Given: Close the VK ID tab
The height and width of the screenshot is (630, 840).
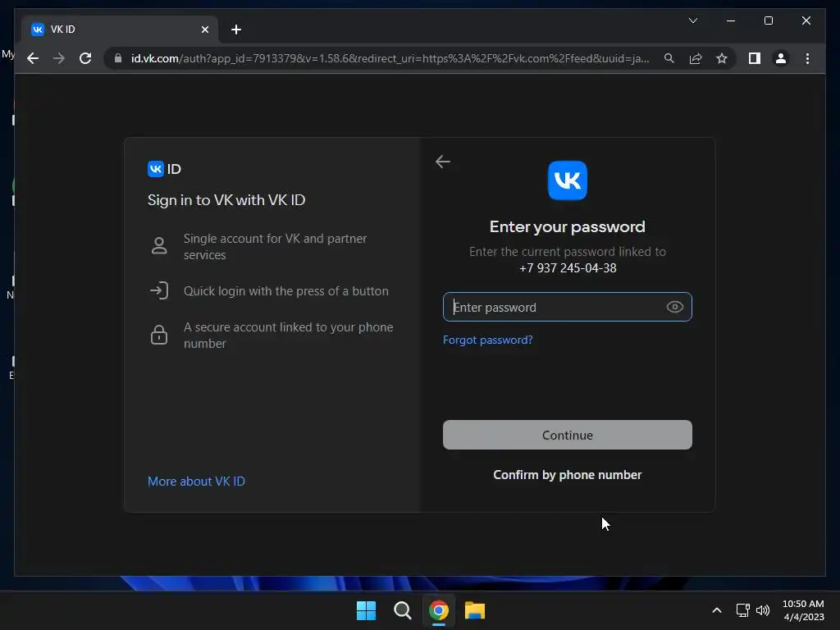Looking at the screenshot, I should click(204, 30).
